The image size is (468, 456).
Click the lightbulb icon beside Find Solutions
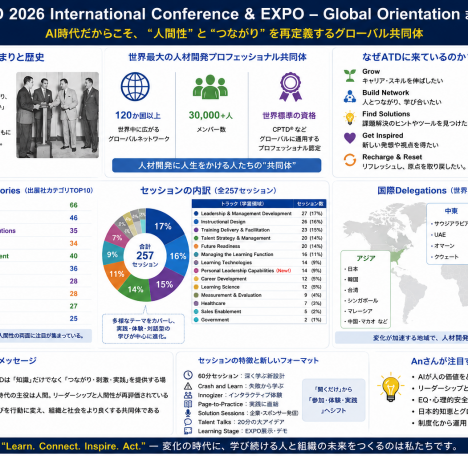tap(350, 118)
